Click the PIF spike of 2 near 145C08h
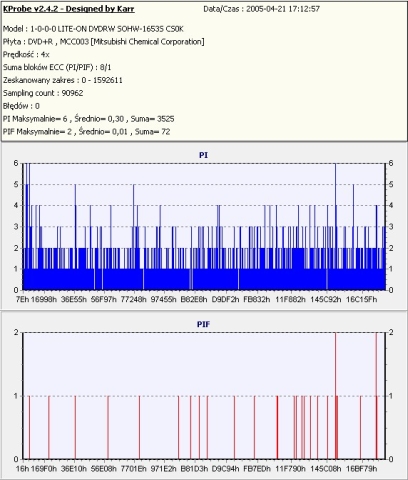This screenshot has width=408, height=480. click(x=336, y=396)
